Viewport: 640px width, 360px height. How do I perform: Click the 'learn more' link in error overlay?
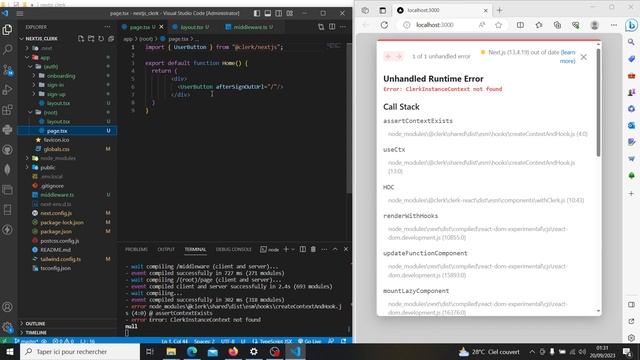pyautogui.click(x=568, y=56)
